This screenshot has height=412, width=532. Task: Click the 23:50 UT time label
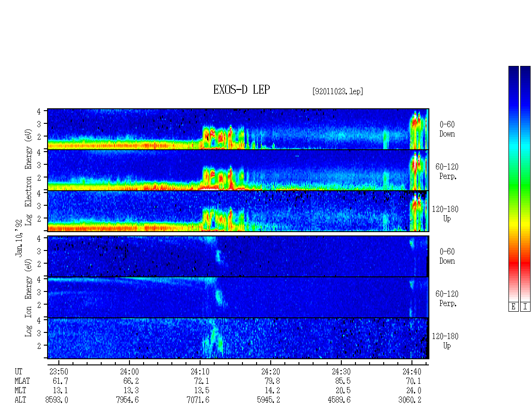(x=59, y=372)
